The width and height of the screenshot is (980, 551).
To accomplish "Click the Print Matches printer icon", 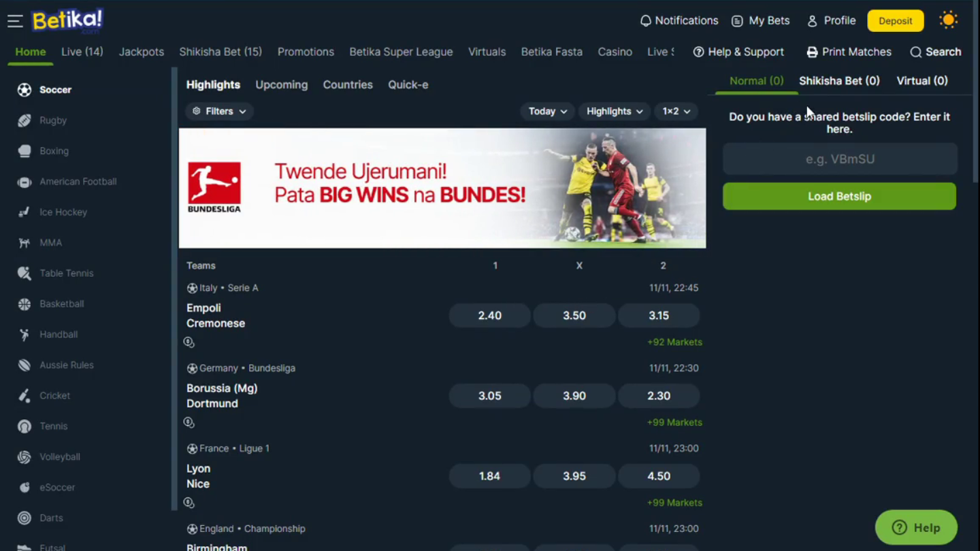I will tap(812, 52).
